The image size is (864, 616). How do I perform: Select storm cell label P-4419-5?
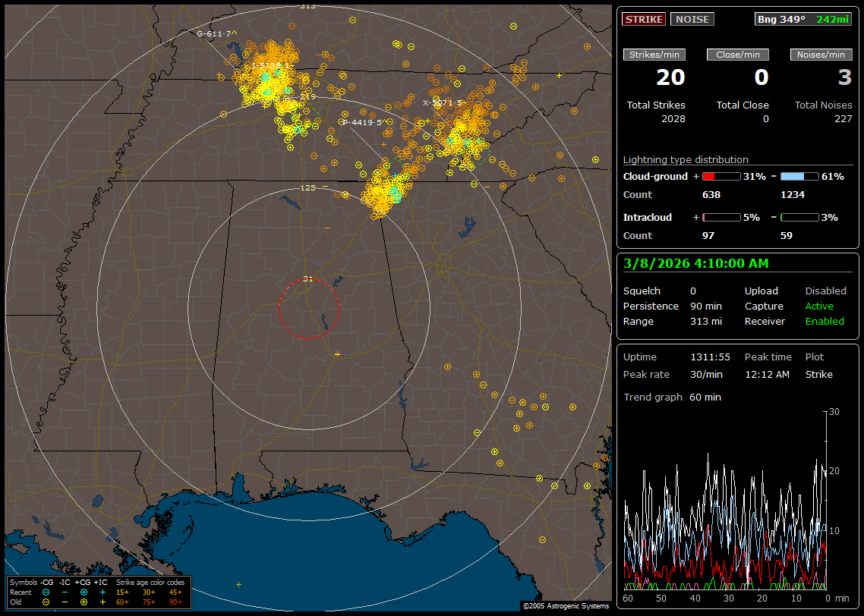coord(363,122)
